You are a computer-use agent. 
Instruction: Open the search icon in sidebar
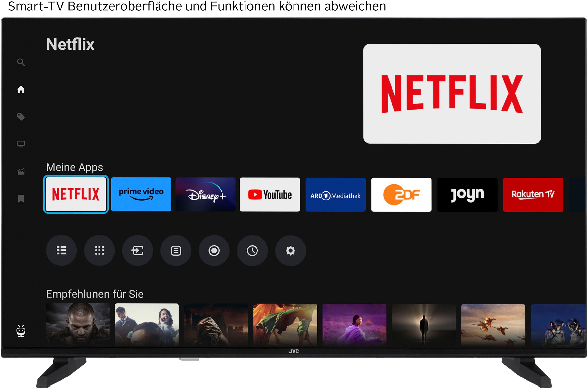point(21,62)
